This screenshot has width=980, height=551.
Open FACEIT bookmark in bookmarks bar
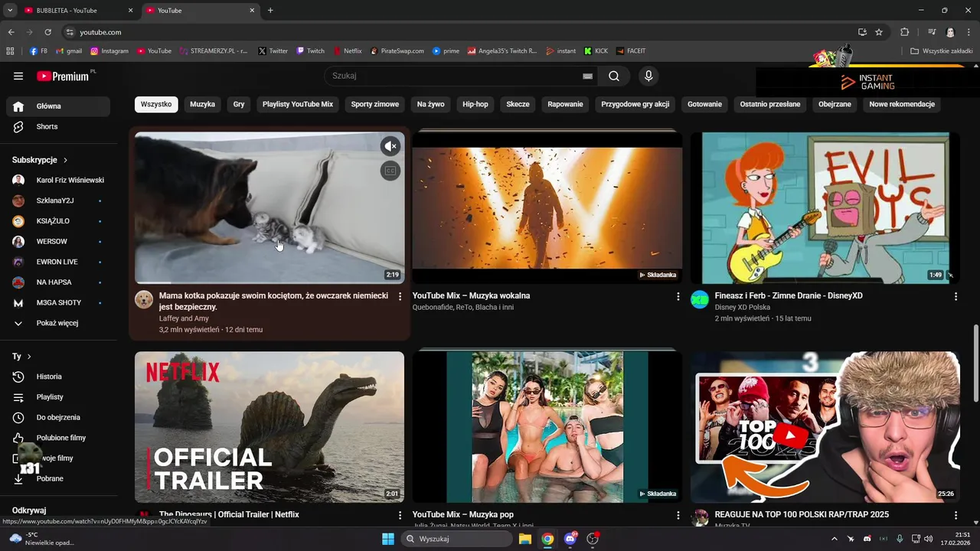631,51
